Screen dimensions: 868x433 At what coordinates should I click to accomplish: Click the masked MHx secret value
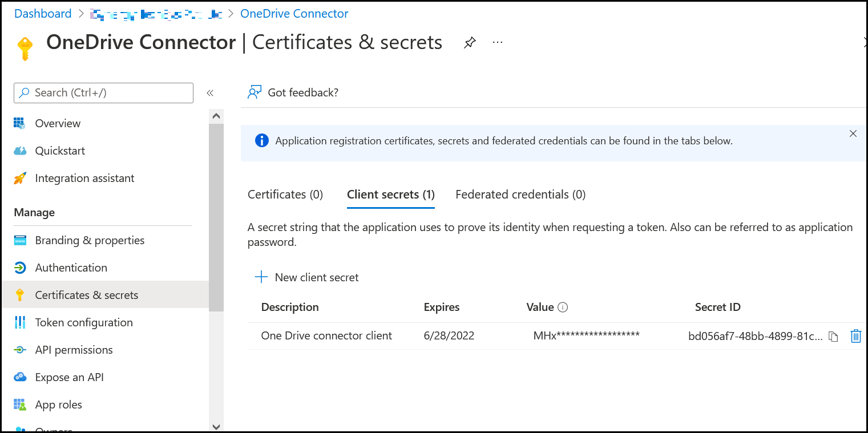[587, 336]
